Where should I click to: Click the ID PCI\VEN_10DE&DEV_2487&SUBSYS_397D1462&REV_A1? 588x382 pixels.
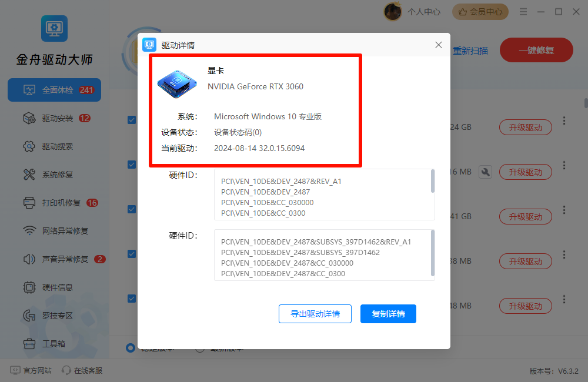pyautogui.click(x=316, y=242)
